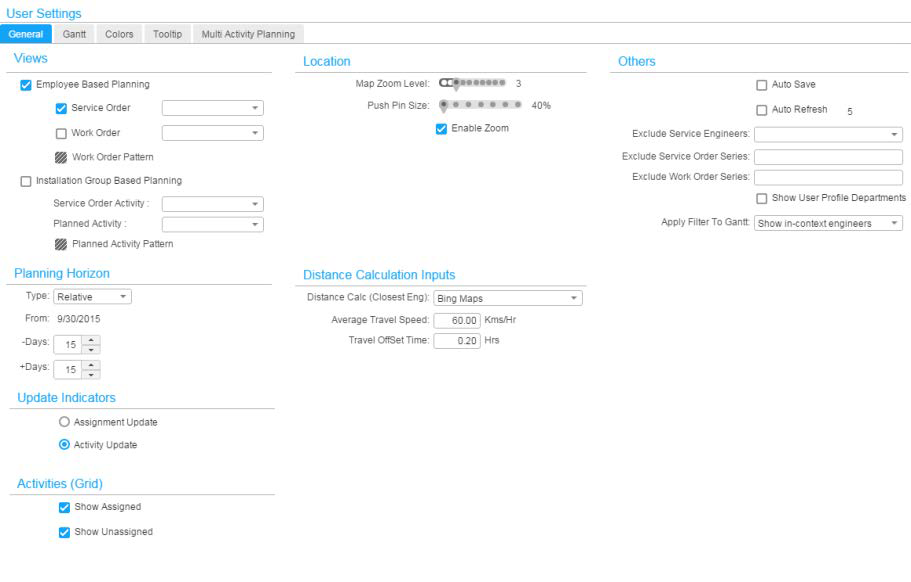
Task: Click the Planned Activity Pattern icon
Action: (62, 243)
